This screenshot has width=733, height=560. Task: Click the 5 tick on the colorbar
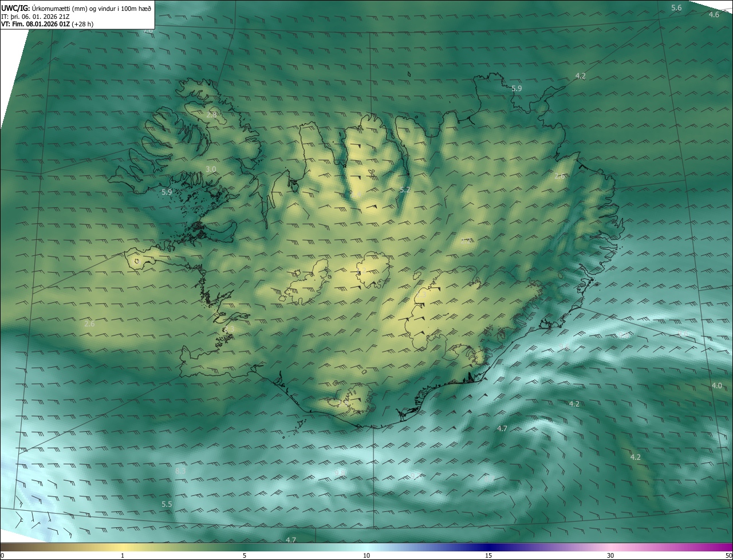click(245, 555)
